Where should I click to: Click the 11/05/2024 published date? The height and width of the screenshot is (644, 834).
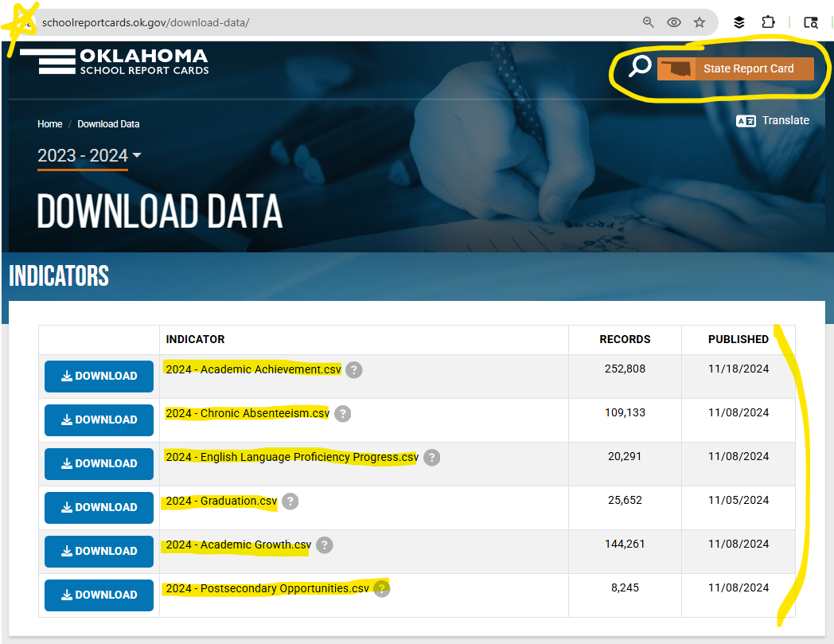point(739,500)
